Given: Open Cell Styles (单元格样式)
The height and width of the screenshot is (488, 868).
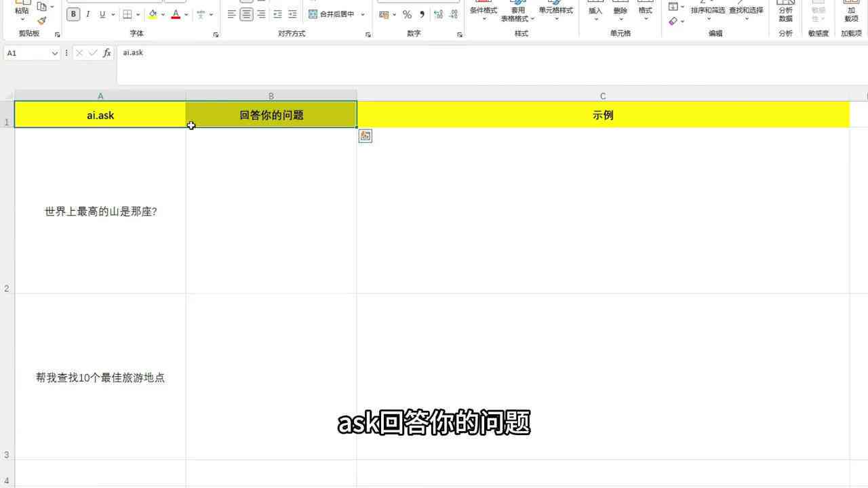Looking at the screenshot, I should tap(556, 11).
